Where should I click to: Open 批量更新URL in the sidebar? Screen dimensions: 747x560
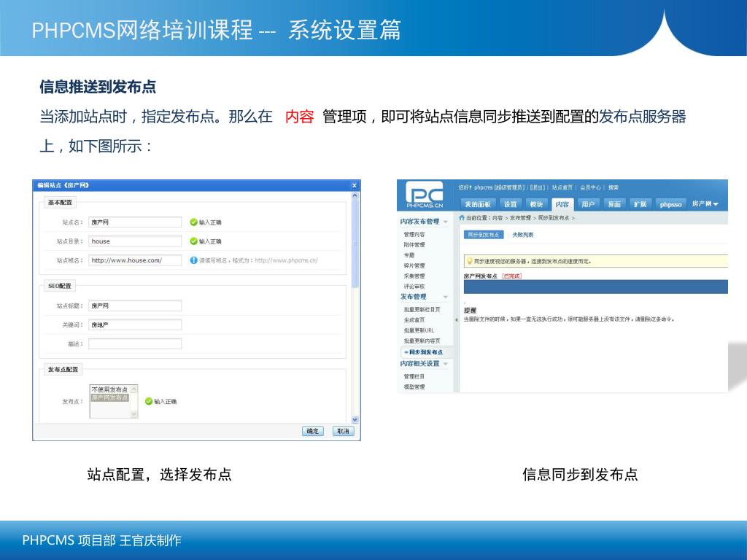click(x=419, y=330)
